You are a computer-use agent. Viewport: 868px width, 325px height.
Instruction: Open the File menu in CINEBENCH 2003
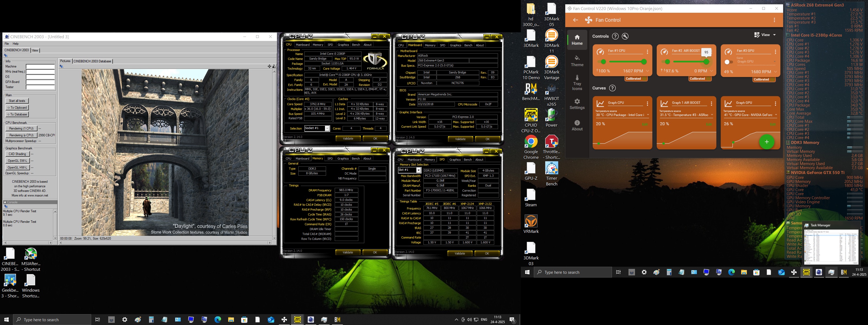7,44
